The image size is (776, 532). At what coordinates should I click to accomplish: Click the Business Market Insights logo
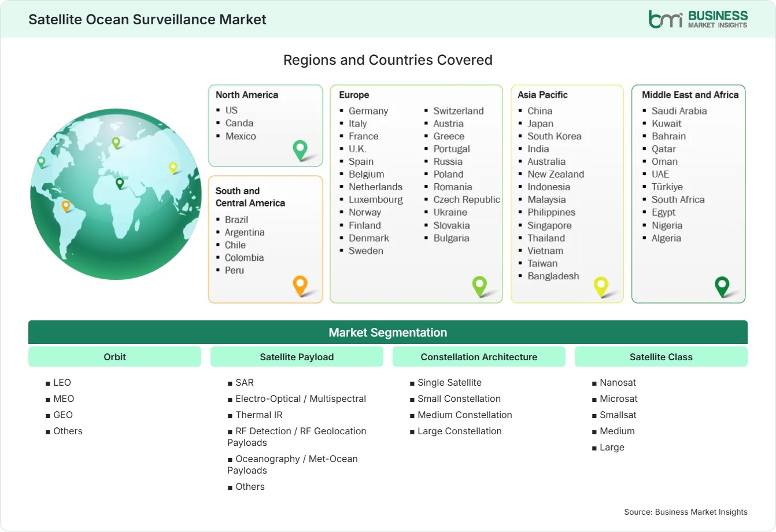698,19
